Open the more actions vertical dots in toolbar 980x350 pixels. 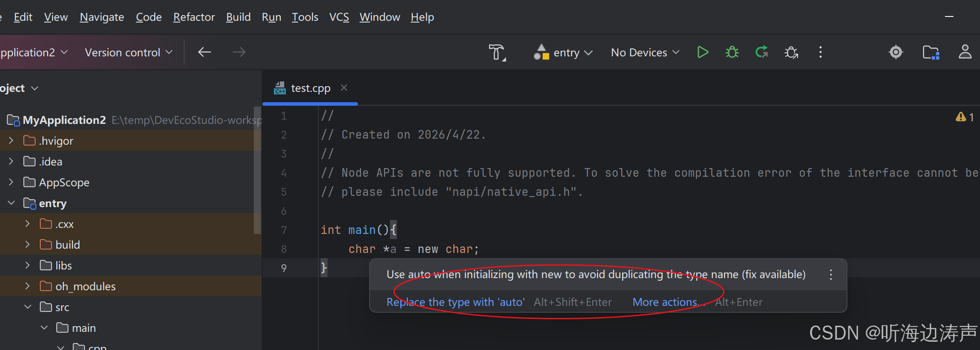[821, 52]
